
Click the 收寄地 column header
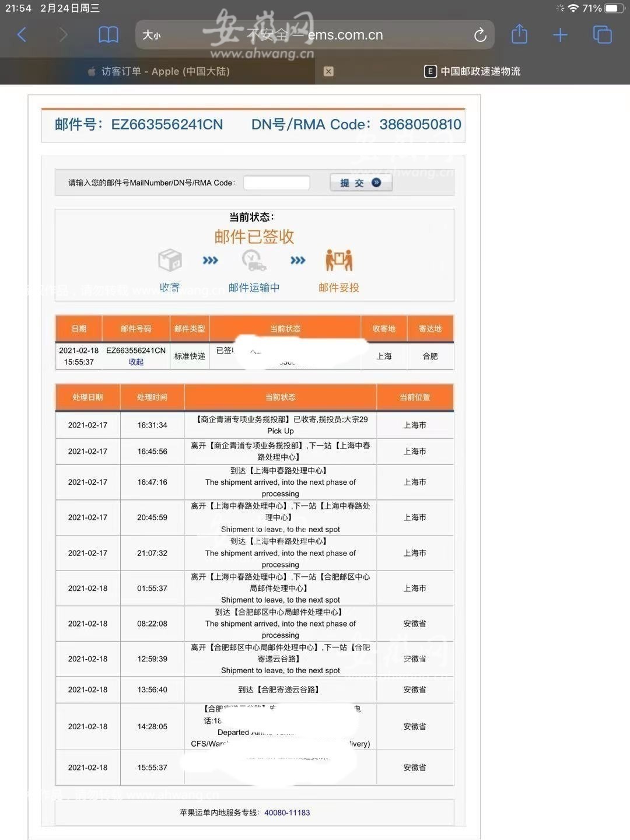pyautogui.click(x=384, y=329)
